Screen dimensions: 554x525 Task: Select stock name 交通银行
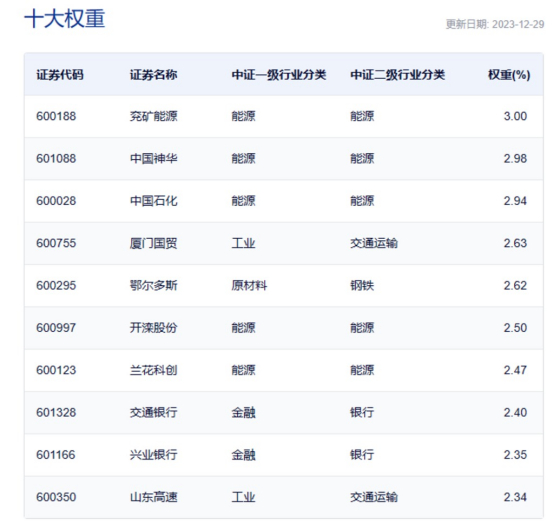(x=153, y=413)
